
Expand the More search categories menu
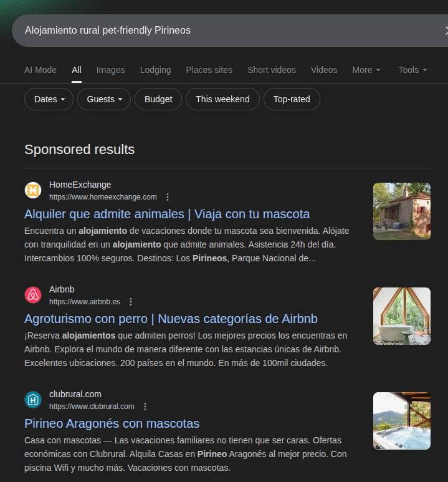pyautogui.click(x=366, y=70)
